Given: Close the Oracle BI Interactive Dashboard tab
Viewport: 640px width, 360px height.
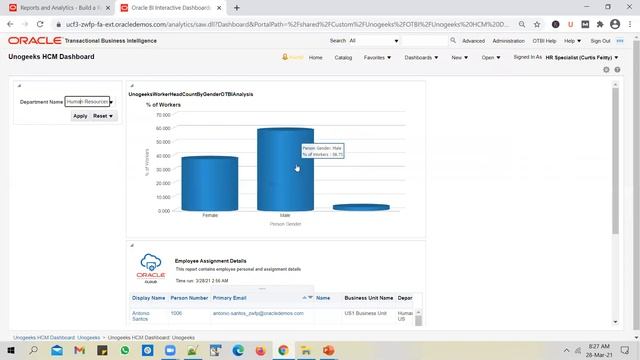Looking at the screenshot, I should tap(219, 8).
